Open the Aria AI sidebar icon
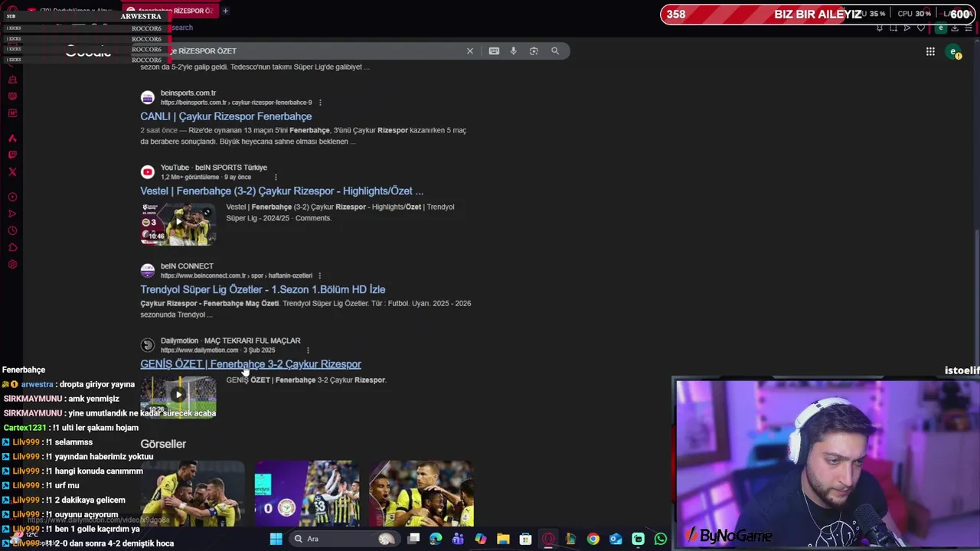Screen dimensions: 980x551 pos(12,138)
